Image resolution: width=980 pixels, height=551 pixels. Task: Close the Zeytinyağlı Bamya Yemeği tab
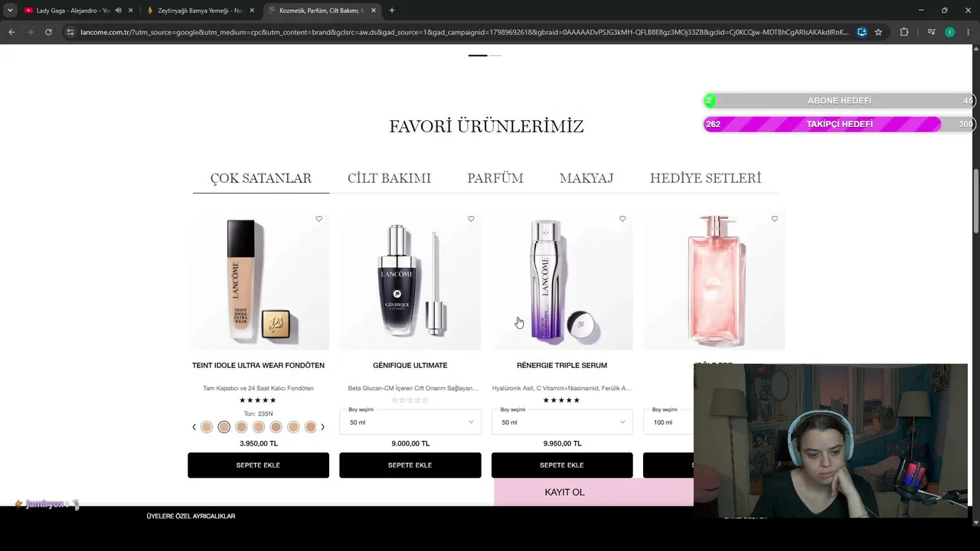tap(252, 11)
